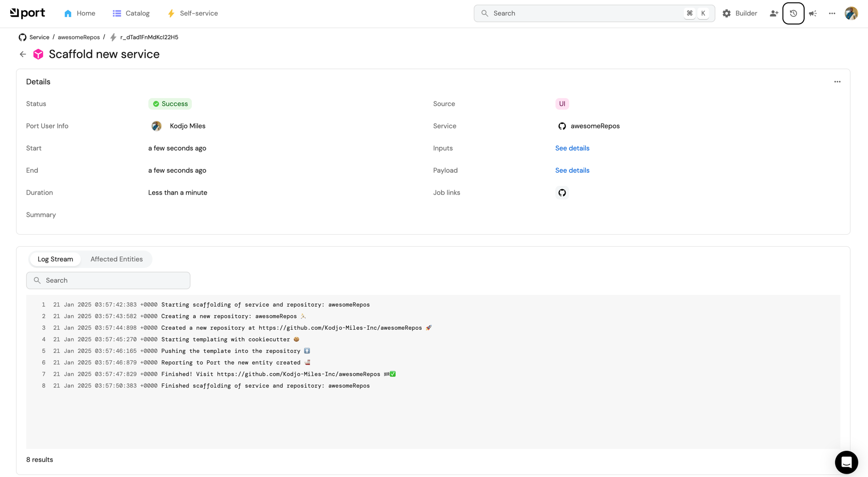
Task: Navigate to Self-service
Action: coord(192,14)
